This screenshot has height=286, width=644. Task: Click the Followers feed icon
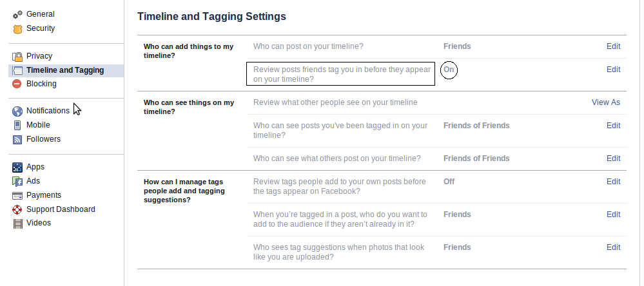coord(17,139)
